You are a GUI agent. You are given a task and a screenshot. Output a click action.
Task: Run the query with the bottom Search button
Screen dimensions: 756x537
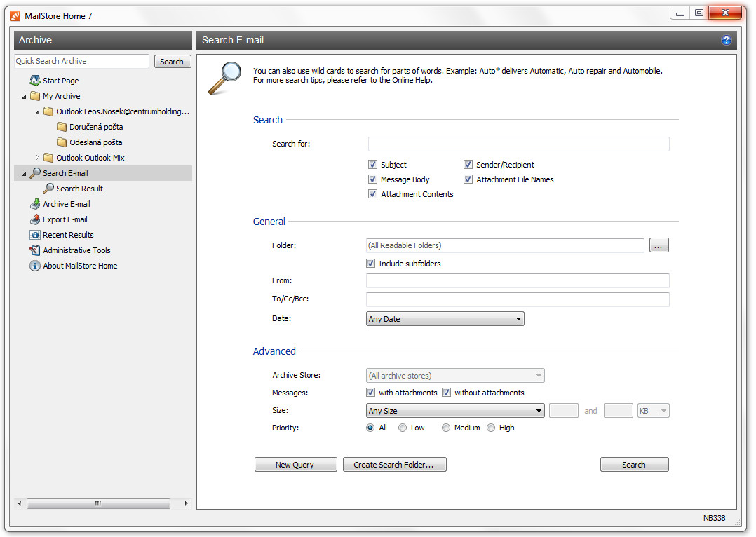pos(634,465)
